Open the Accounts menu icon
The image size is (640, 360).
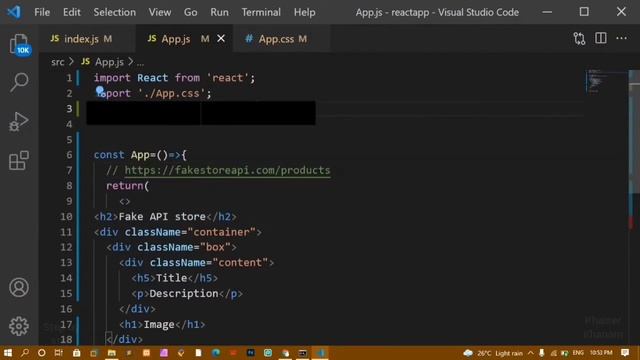point(19,287)
